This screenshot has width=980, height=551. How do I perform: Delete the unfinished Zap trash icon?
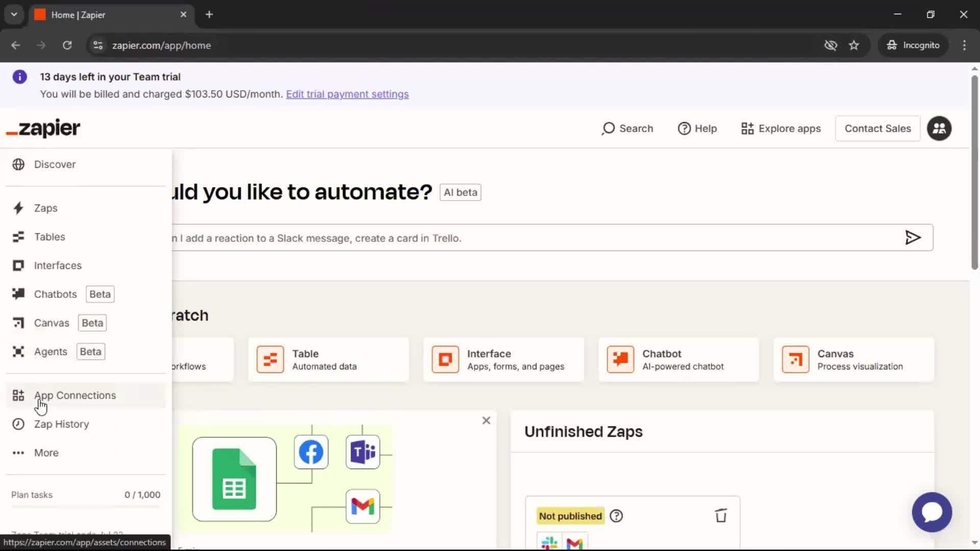[x=721, y=516]
